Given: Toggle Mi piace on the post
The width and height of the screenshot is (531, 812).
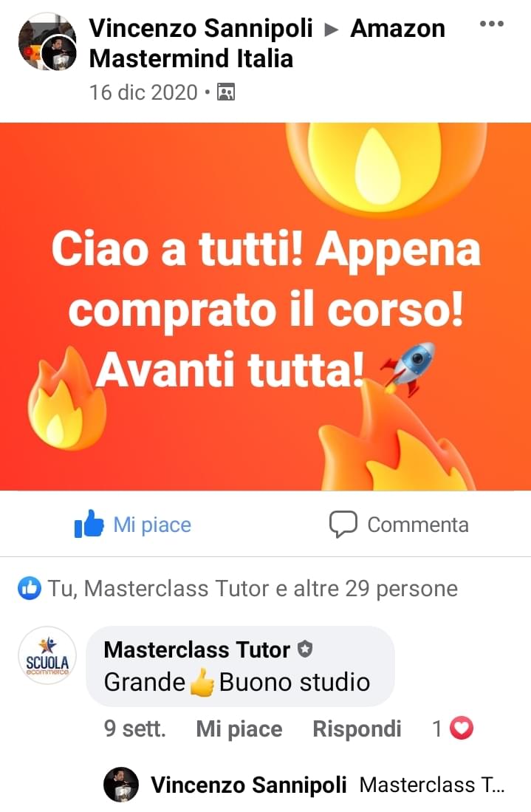Looking at the screenshot, I should (x=133, y=524).
